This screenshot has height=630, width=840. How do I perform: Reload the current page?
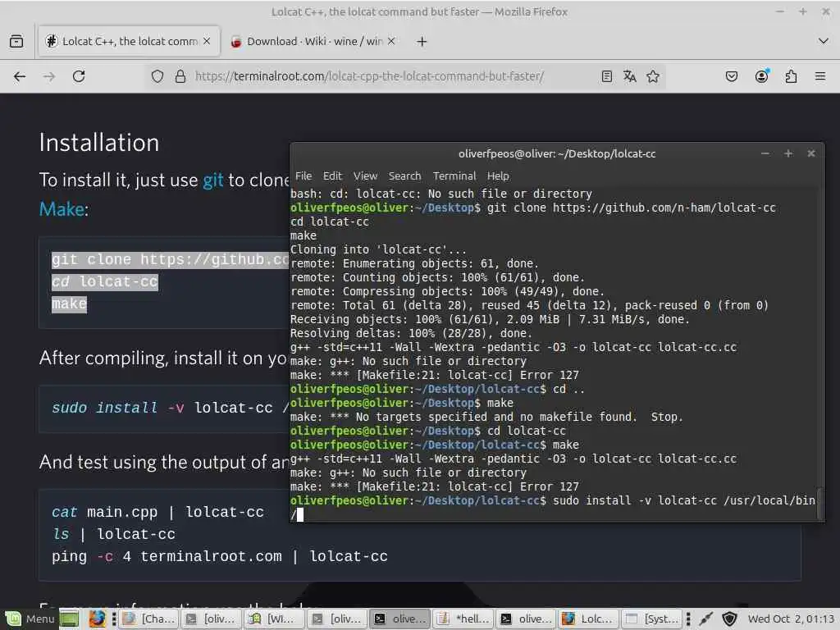(79, 76)
